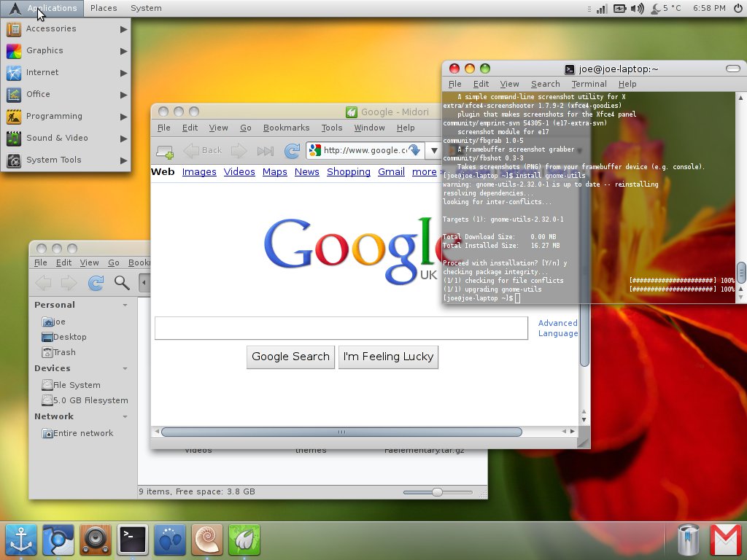Open Search menu in terminal window
747x560 pixels.
click(546, 84)
